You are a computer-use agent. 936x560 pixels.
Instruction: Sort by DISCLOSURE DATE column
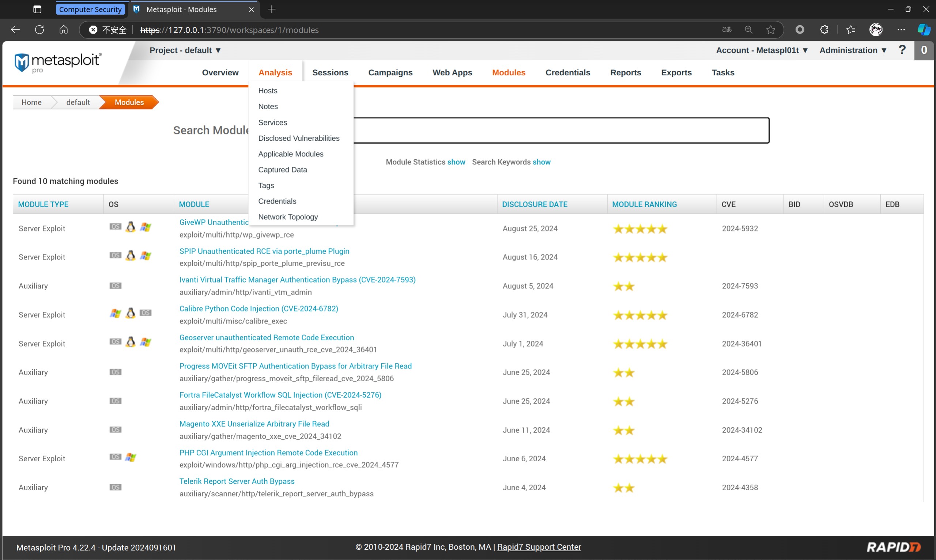(x=535, y=204)
